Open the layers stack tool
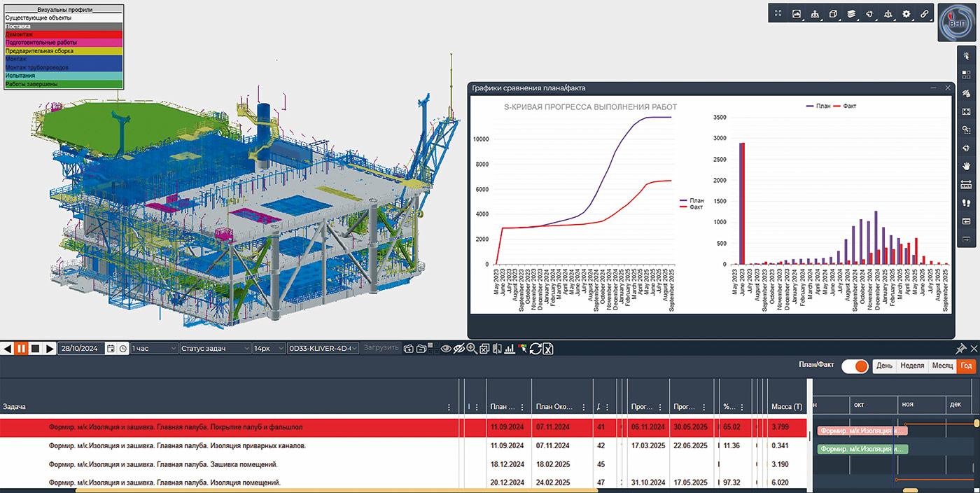Screen dimensions: 980x493 [851, 13]
